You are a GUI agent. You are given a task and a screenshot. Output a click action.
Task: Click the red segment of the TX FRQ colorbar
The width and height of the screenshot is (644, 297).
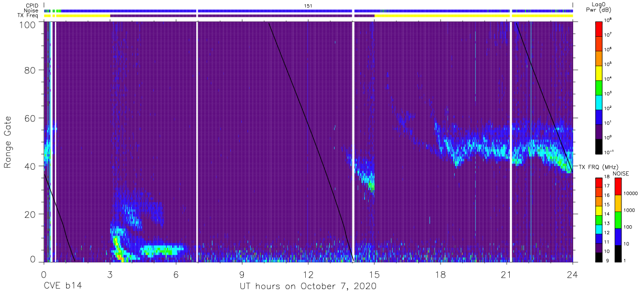point(599,183)
